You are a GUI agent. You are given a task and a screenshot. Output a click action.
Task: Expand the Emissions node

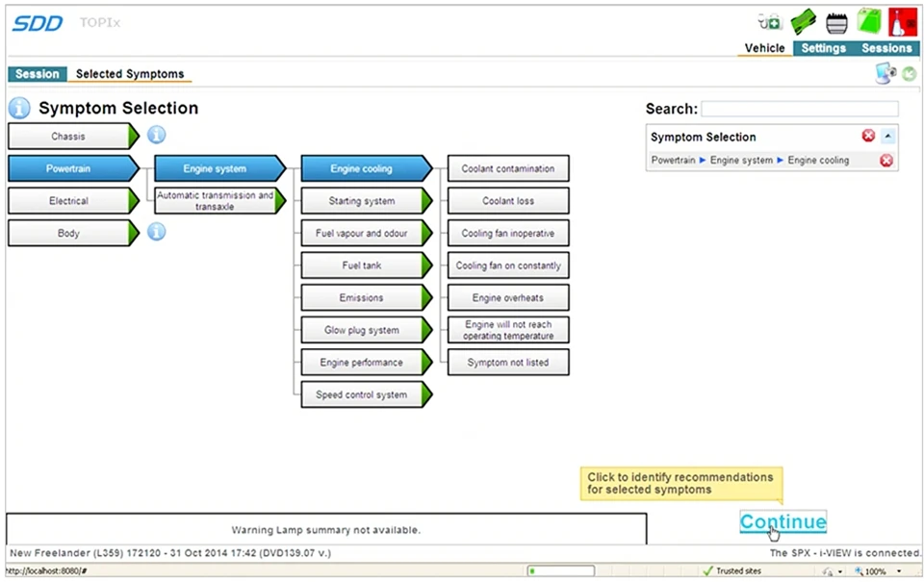367,298
